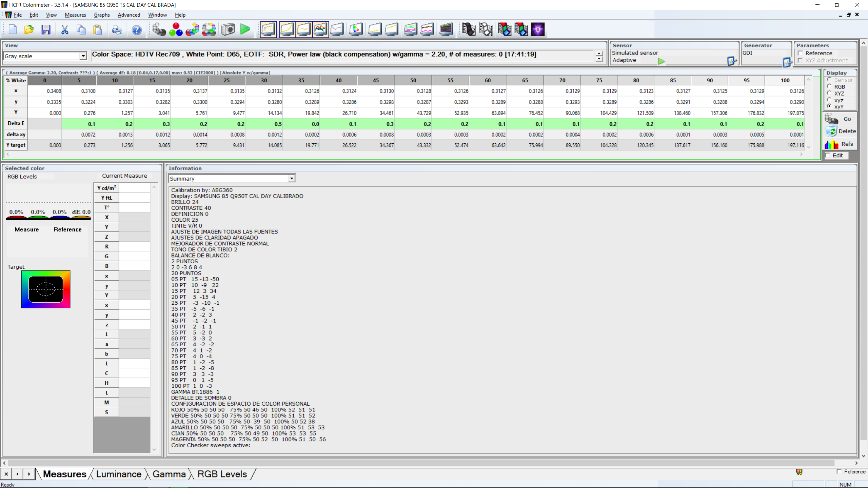The image size is (868, 488).
Task: Click the sensor configure icon beside Adaptive
Action: [732, 61]
